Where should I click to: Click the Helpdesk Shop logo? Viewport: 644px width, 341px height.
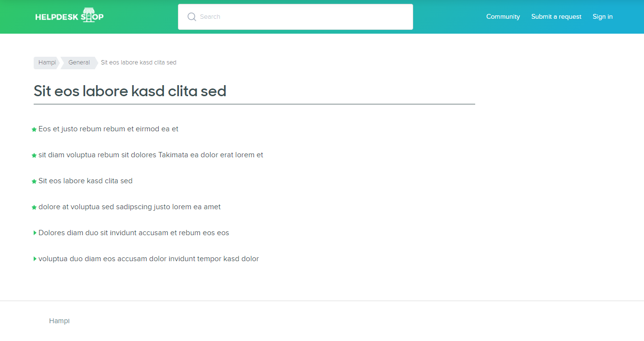69,16
